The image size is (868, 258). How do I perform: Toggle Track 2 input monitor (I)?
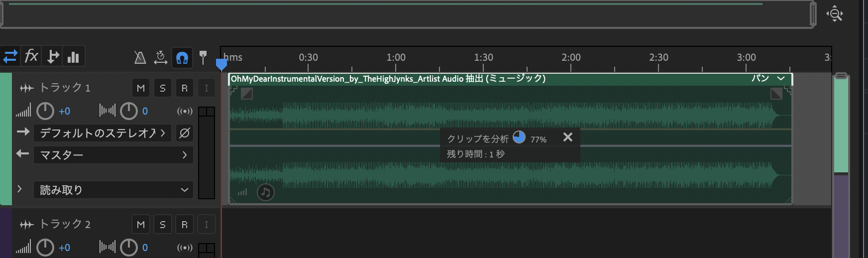207,225
